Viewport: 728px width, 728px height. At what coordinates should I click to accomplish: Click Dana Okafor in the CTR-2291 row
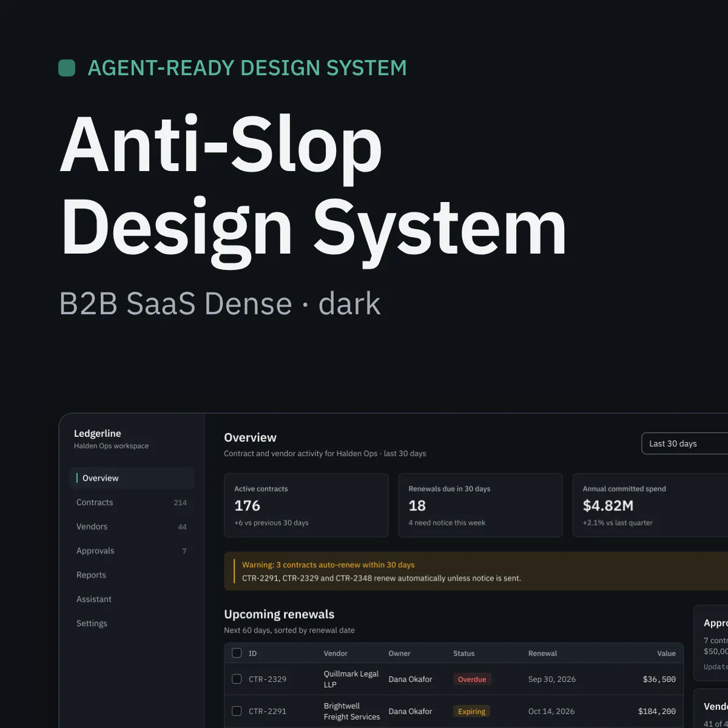coord(410,711)
